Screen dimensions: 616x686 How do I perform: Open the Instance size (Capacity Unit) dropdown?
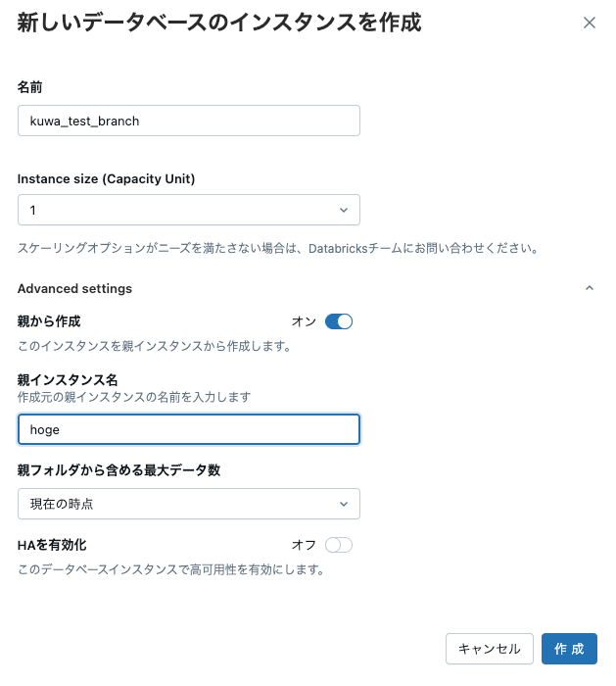[189, 210]
